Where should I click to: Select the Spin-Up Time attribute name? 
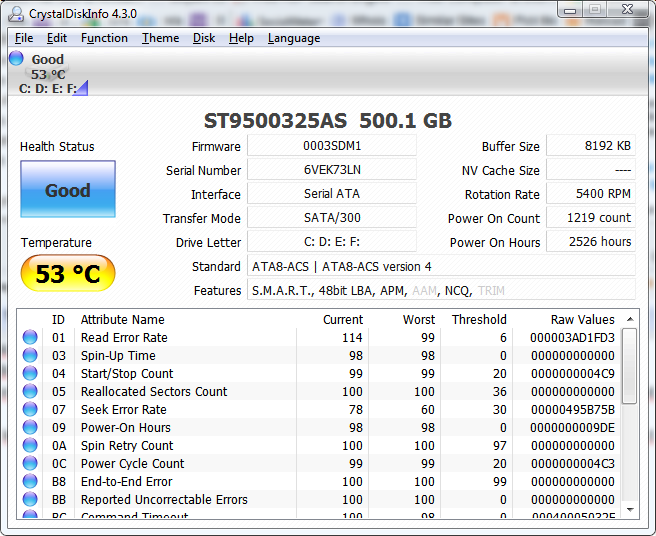pos(118,355)
